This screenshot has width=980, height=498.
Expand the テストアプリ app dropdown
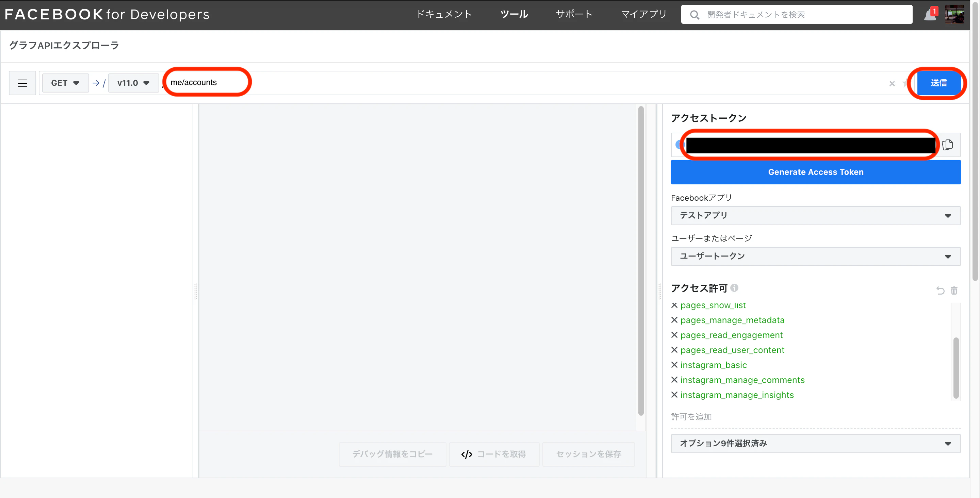816,216
